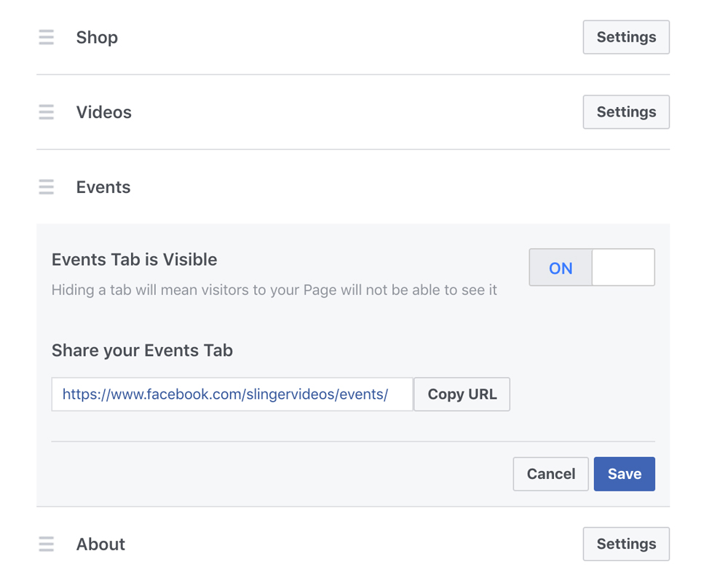Viewport: 728px width, 567px height.
Task: Select the Events tab URL field
Action: tap(232, 394)
